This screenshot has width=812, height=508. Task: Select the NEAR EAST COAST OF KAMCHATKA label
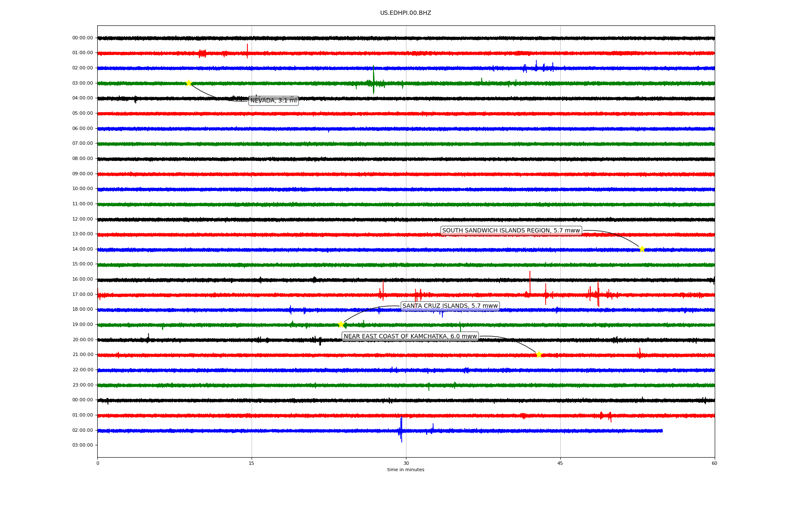[x=410, y=337]
